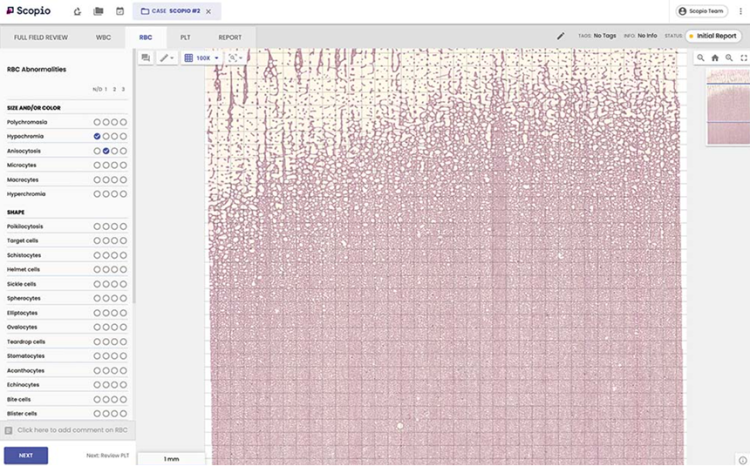Set Macrocytes grade to 1
This screenshot has width=750, height=473.
[106, 180]
